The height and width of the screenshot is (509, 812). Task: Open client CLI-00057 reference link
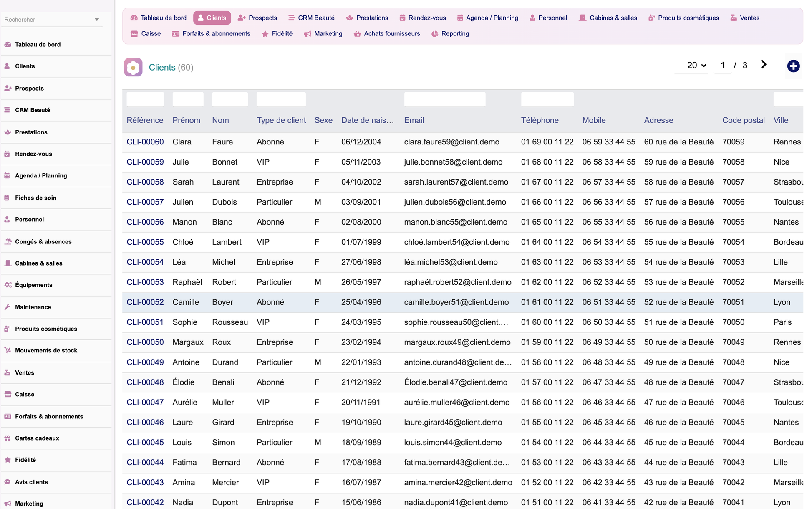[x=145, y=202]
